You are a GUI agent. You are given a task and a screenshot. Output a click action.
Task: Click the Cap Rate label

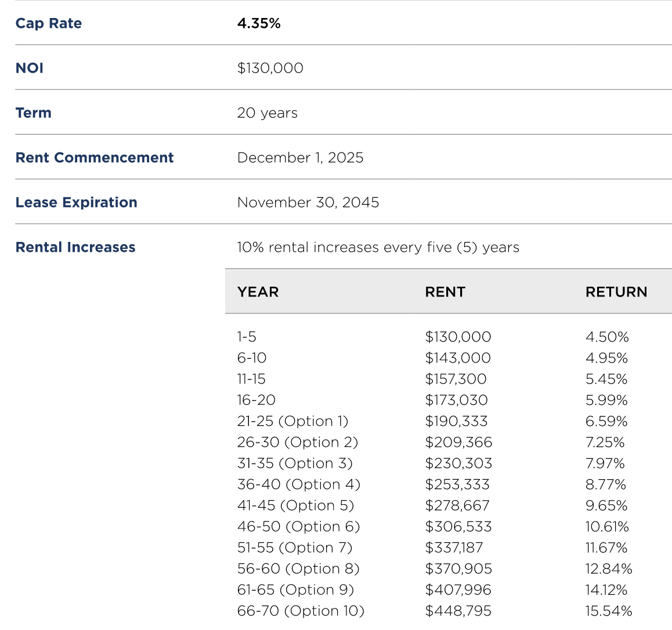click(48, 23)
